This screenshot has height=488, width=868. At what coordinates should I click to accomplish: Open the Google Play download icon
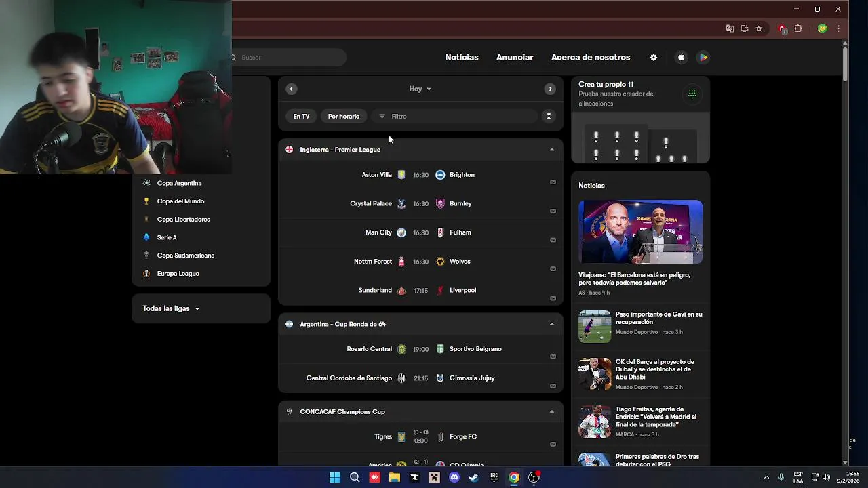pos(703,58)
